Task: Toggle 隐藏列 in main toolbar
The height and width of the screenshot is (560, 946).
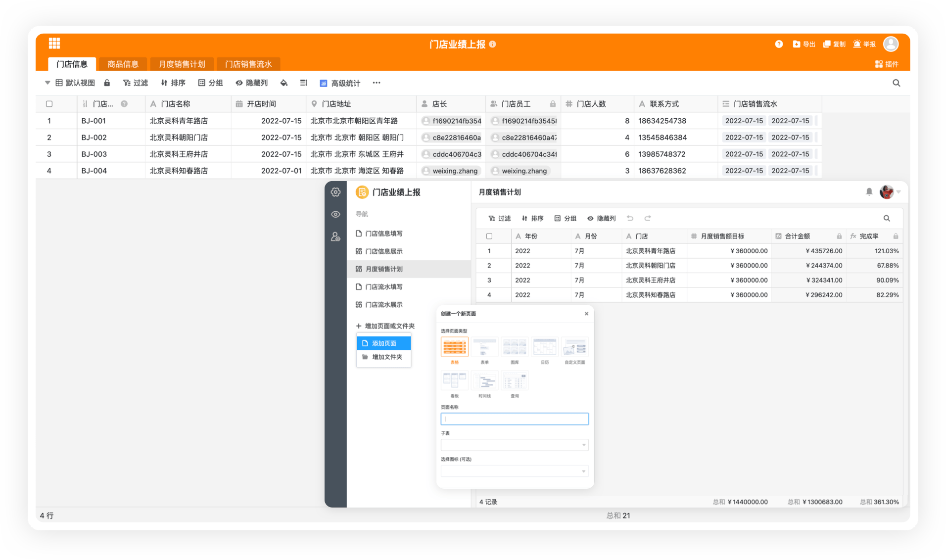Action: click(252, 83)
